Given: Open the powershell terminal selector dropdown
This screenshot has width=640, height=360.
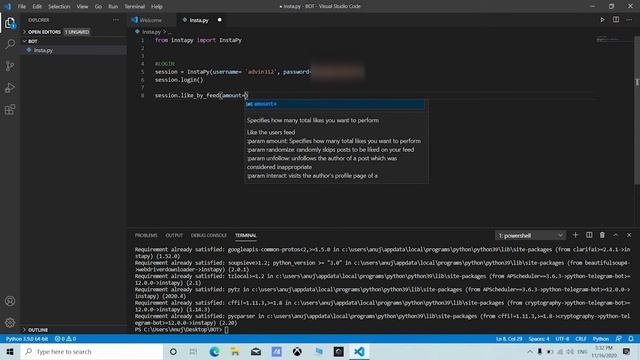Looking at the screenshot, I should pos(530,236).
